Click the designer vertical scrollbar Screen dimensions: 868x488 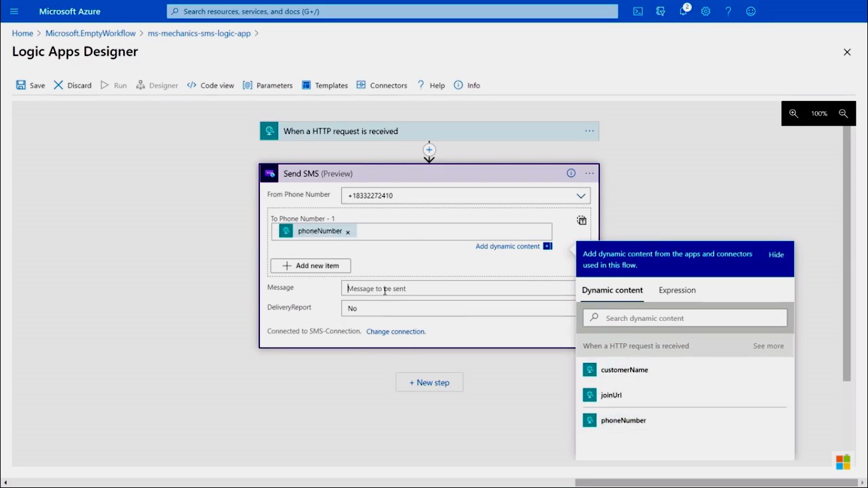click(846, 254)
